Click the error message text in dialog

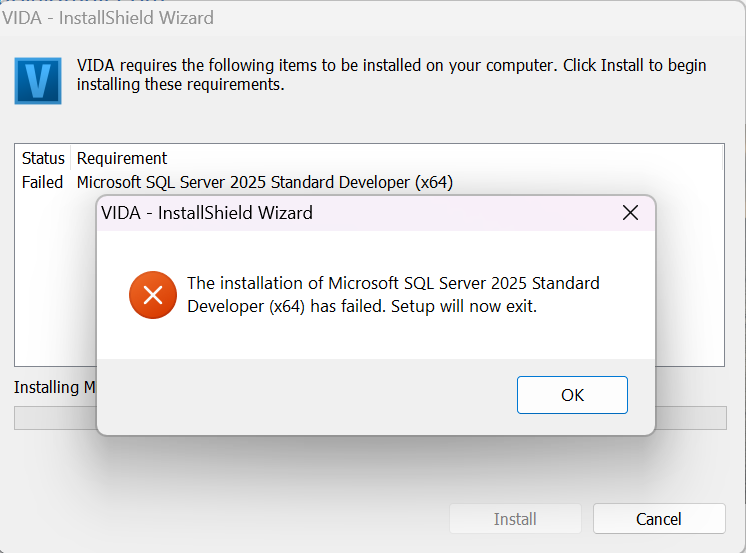(x=393, y=295)
